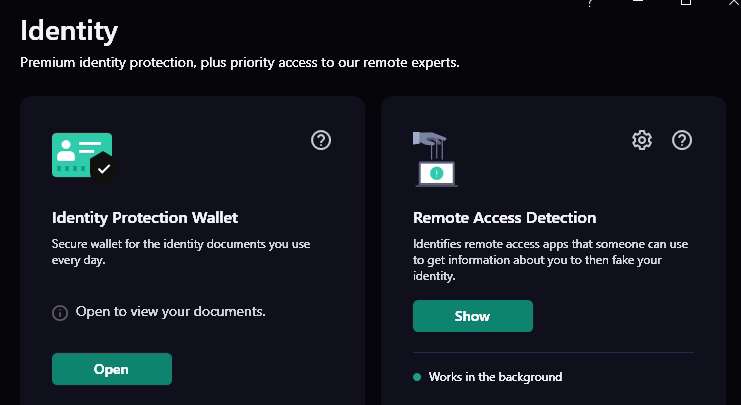Click the 'Identity' page title
The height and width of the screenshot is (405, 741).
(69, 31)
